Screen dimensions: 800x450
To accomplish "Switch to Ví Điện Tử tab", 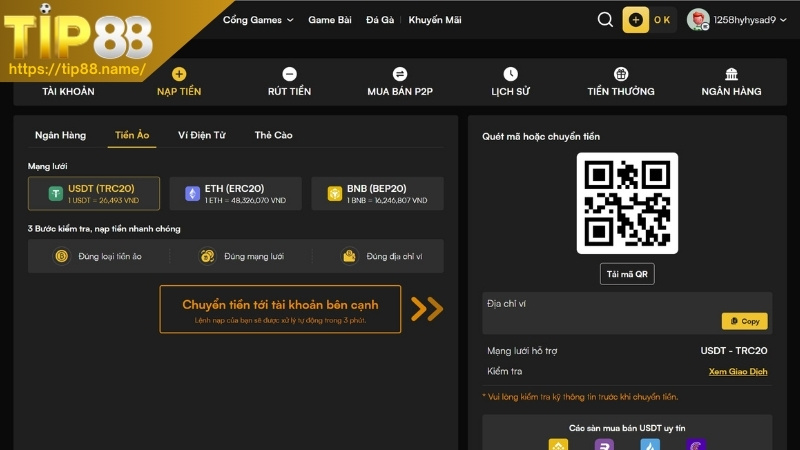I will pyautogui.click(x=202, y=135).
